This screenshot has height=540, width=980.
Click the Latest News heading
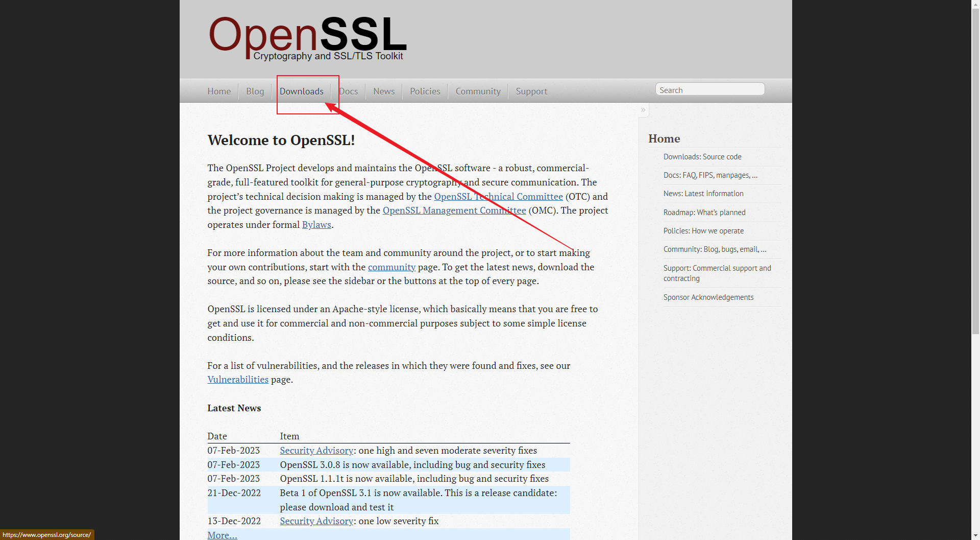[234, 408]
